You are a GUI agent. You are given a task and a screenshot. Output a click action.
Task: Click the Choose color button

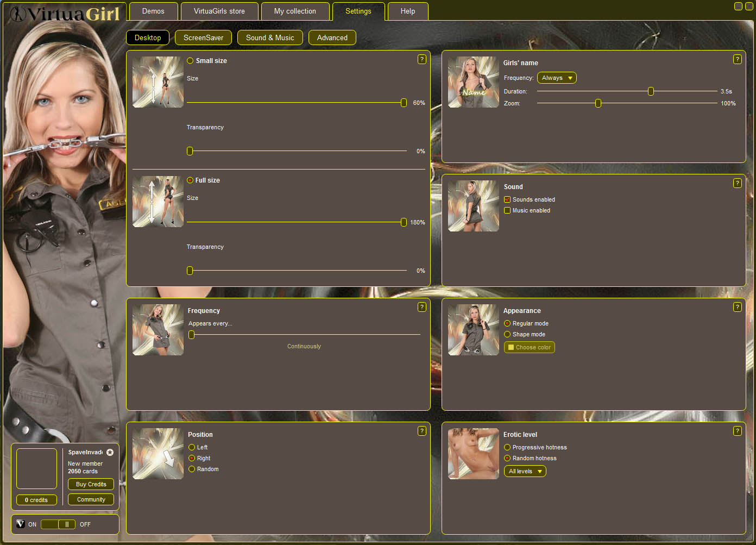click(x=529, y=347)
